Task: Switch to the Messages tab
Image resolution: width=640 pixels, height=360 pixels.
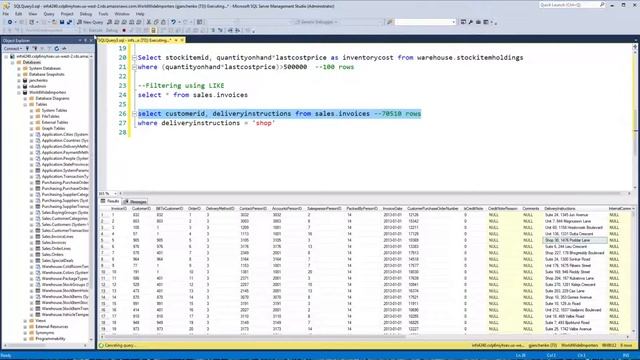Action: 135,202
